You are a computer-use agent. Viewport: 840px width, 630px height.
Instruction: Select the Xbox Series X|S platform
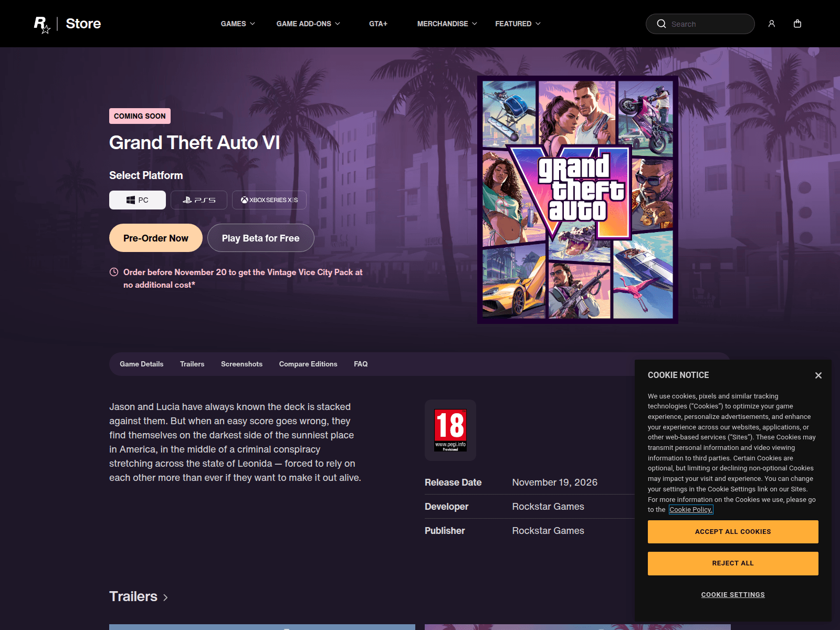click(269, 200)
